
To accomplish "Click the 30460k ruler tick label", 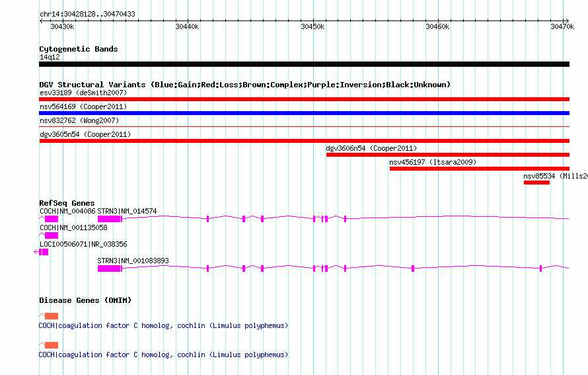I will [437, 26].
